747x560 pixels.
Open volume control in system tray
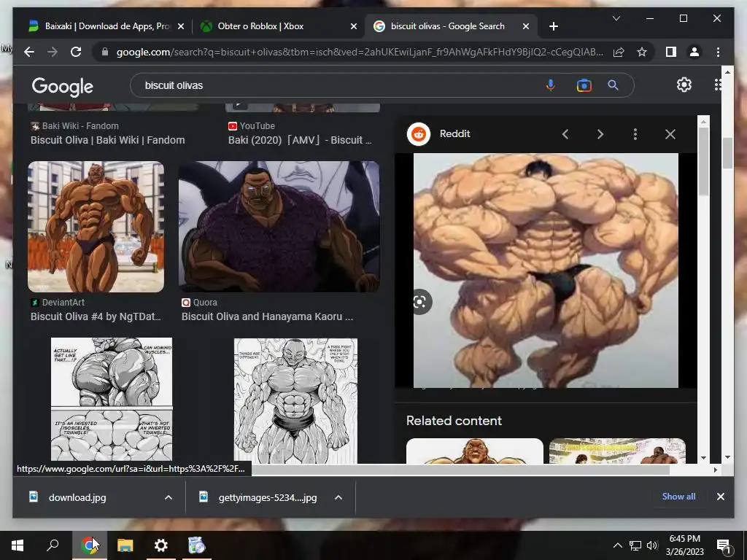(x=652, y=545)
